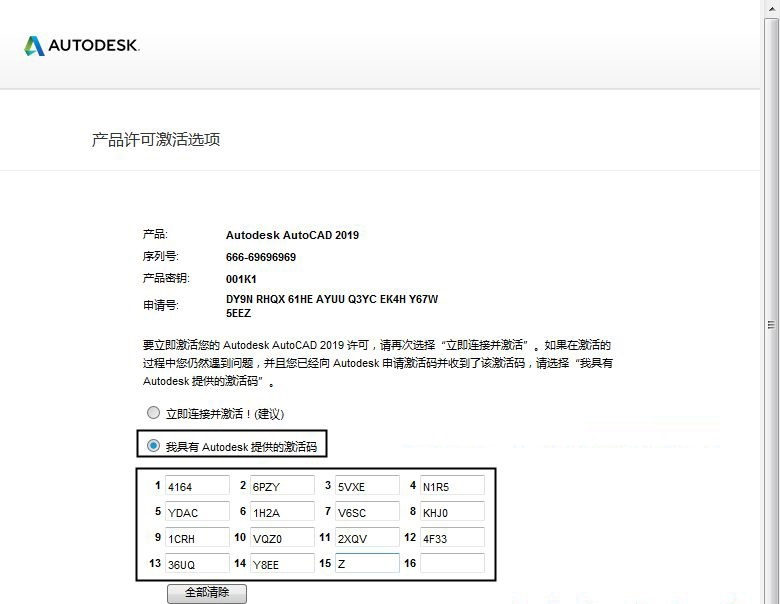Click the product name Autodesk AutoCAD 2019
The image size is (780, 604).
tap(292, 235)
